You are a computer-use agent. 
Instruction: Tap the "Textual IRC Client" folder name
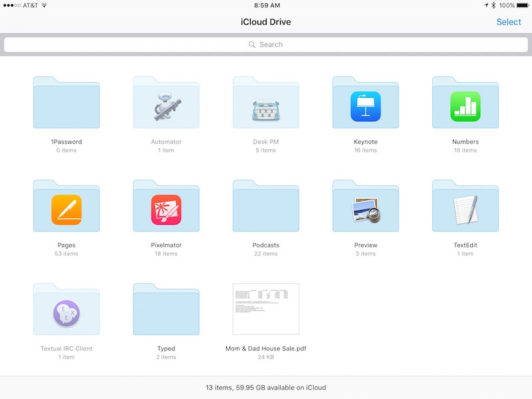click(66, 348)
